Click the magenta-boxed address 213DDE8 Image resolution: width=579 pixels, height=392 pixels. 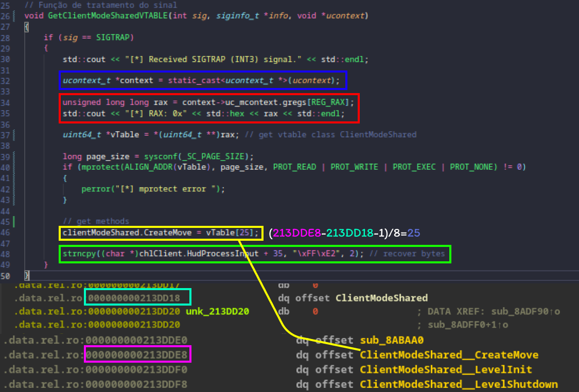(137, 355)
